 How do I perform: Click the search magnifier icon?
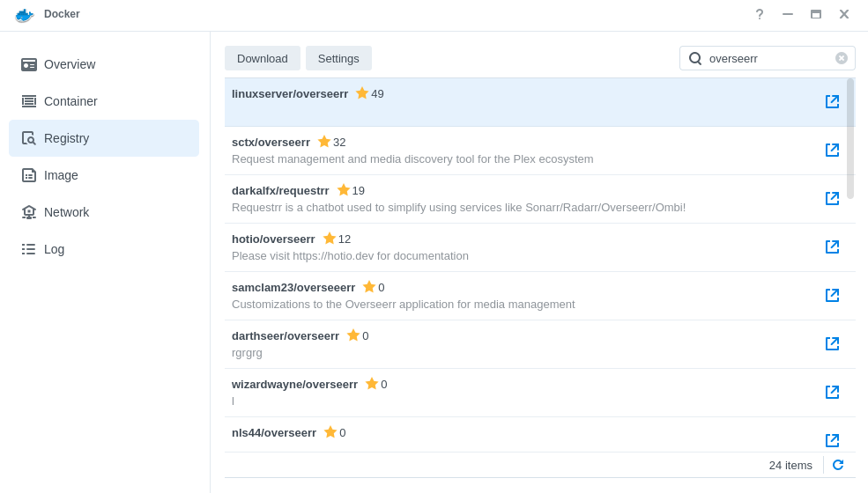tap(695, 58)
